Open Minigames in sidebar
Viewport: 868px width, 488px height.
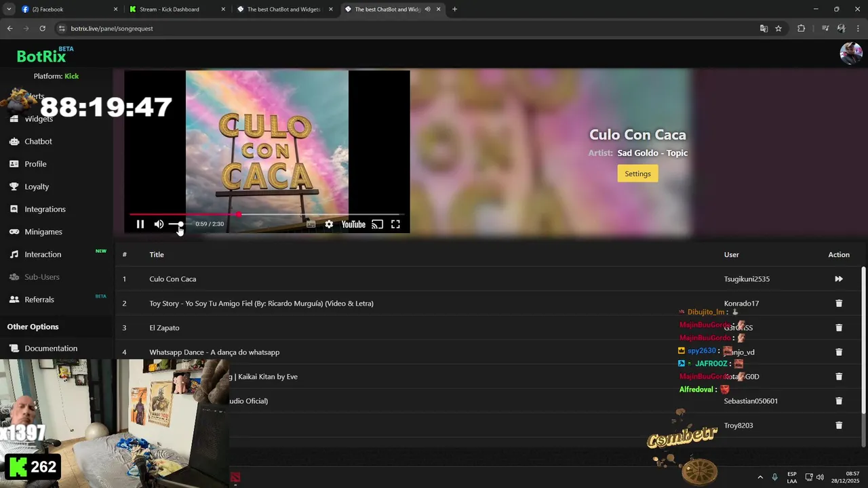coord(43,232)
